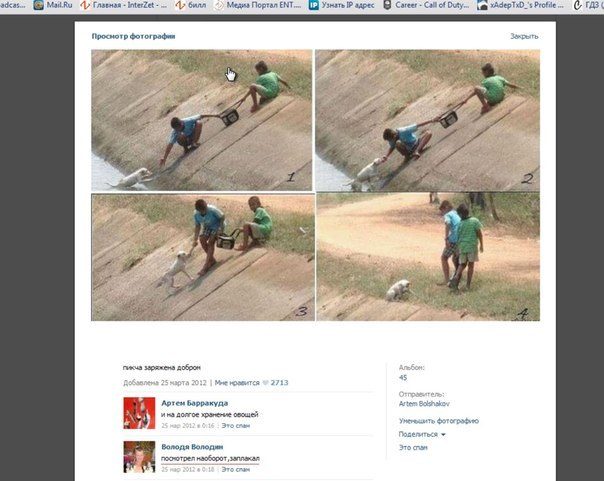Mark Артем Барракуда's comment as Это спам
This screenshot has width=604, height=481.
(235, 426)
